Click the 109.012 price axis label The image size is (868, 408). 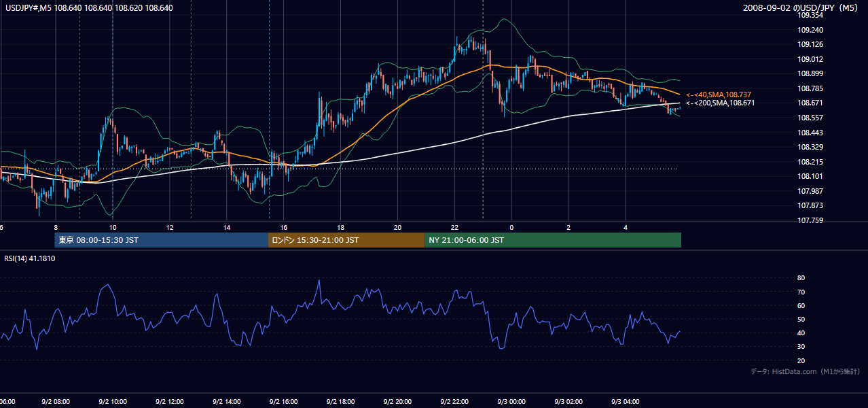tap(810, 59)
